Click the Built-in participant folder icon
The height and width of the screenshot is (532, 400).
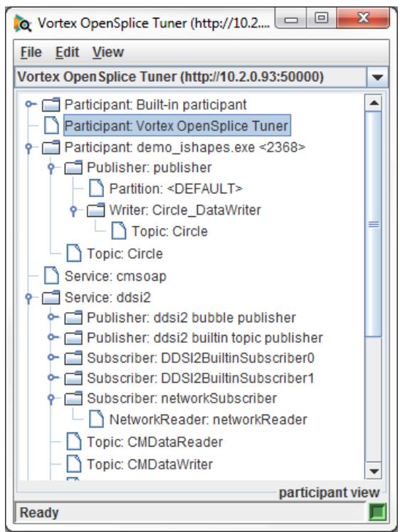pos(51,105)
